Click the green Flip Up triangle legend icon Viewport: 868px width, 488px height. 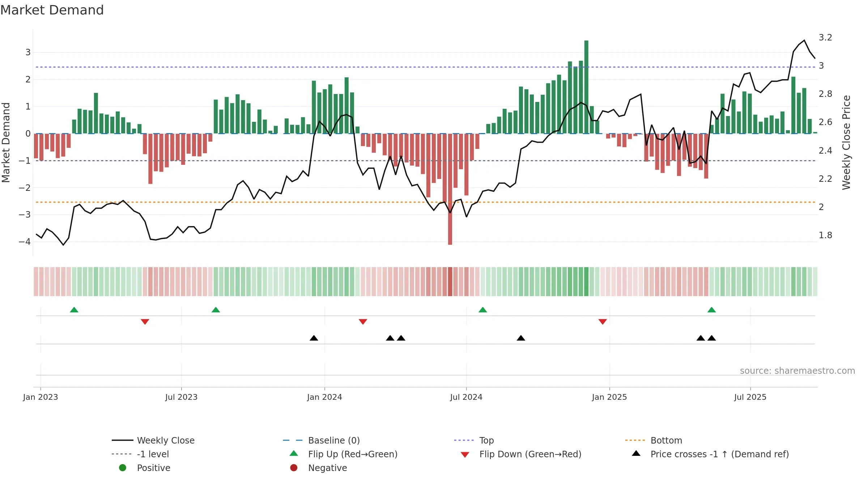click(x=294, y=453)
